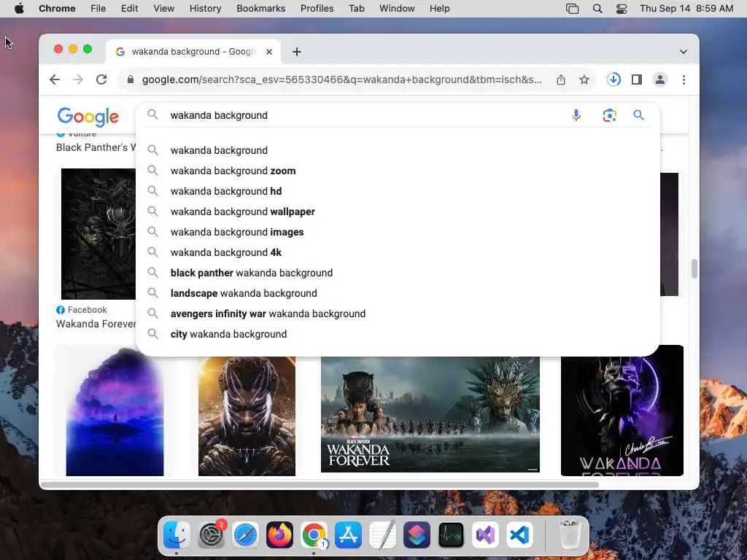Screen dimensions: 747x560
Task: Select suggestion "avengers infinity war wakanda background"
Action: [398, 314]
